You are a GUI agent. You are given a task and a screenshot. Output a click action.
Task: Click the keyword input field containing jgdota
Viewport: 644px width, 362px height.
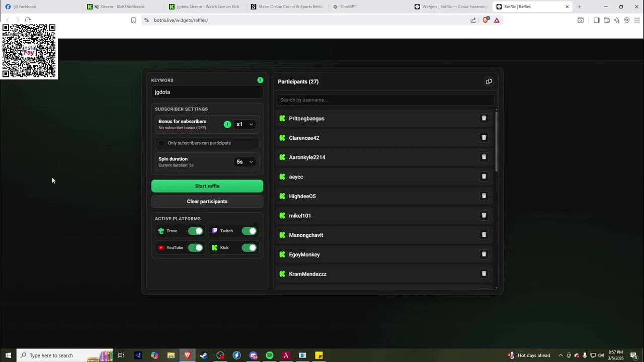(x=207, y=92)
